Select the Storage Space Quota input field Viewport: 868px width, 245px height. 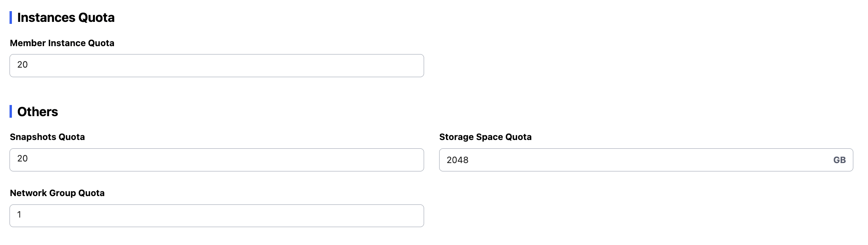pos(635,160)
